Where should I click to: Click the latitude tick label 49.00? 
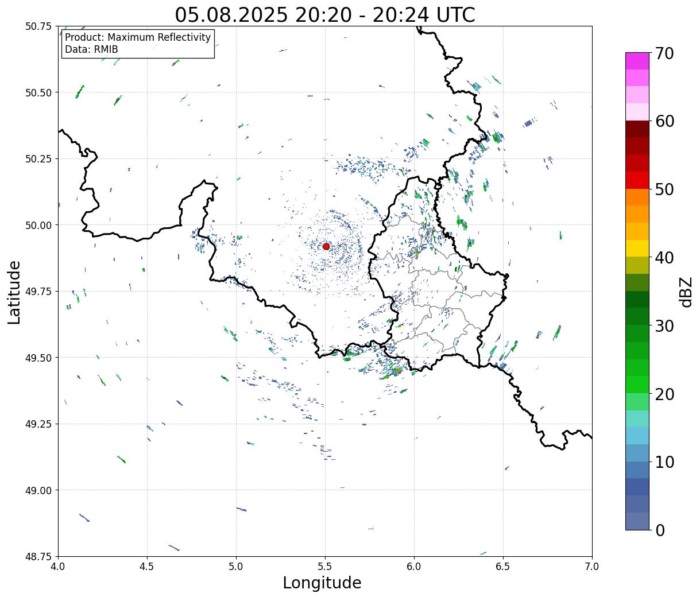pyautogui.click(x=38, y=490)
